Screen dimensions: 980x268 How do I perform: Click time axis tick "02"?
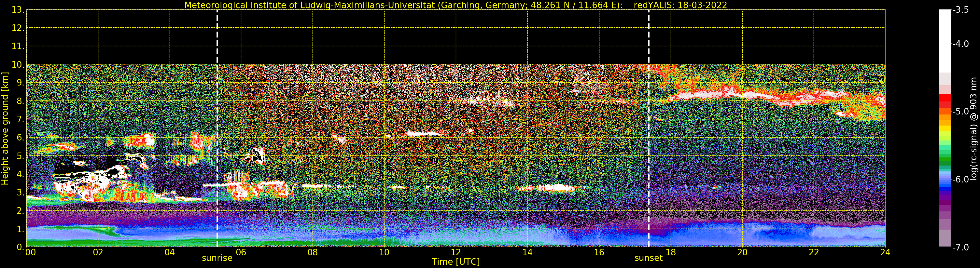(x=98, y=252)
